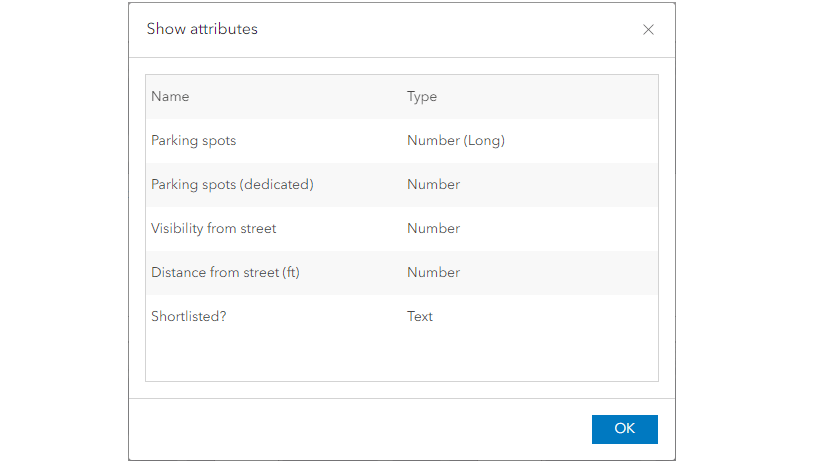Screen dimensions: 826x465
Task: Close the Show attributes dialog with X
Action: coord(648,30)
